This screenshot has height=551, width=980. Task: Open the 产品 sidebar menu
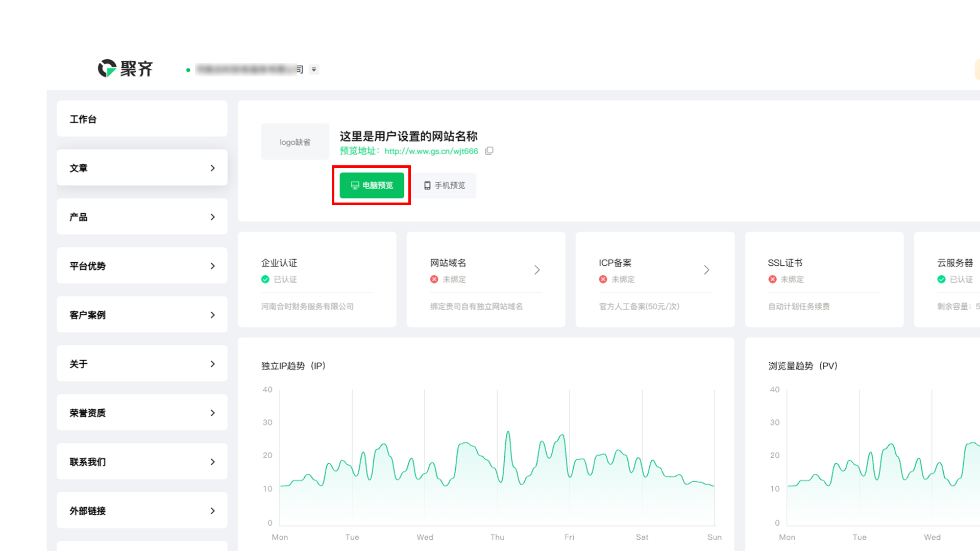coord(142,217)
